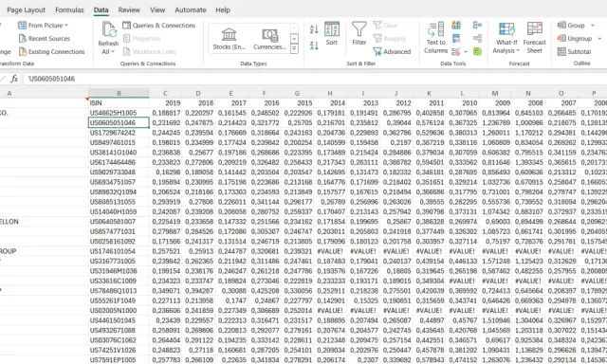Expand the What-If Analysis dropdown
607x364 pixels.
[518, 50]
